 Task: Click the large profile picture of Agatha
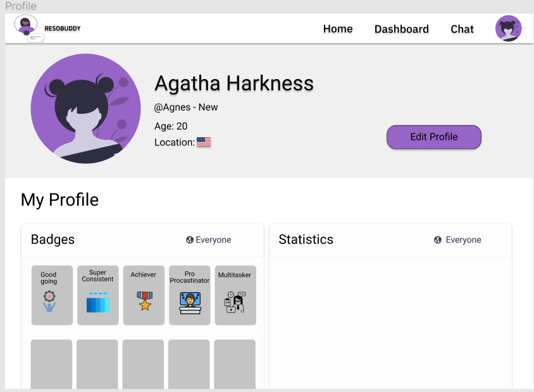(x=85, y=109)
